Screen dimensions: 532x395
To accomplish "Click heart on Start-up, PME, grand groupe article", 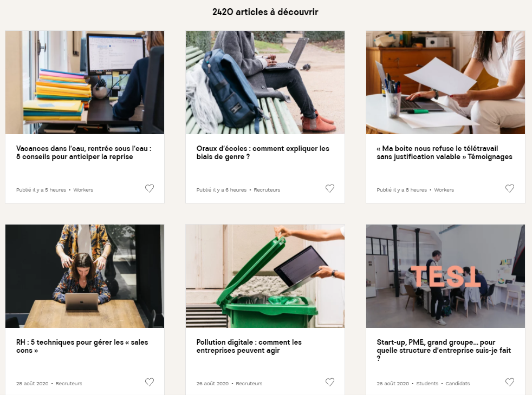I will click(x=510, y=382).
